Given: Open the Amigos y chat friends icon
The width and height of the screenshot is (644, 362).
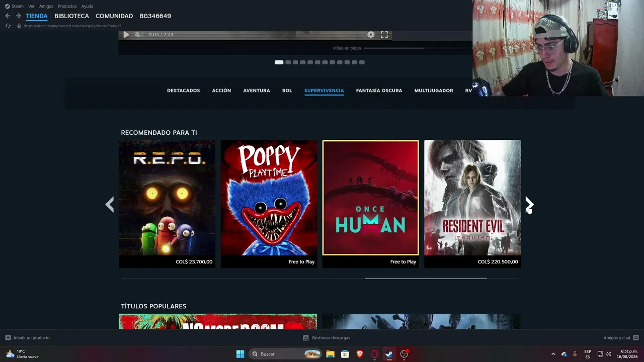Looking at the screenshot, I should [636, 338].
